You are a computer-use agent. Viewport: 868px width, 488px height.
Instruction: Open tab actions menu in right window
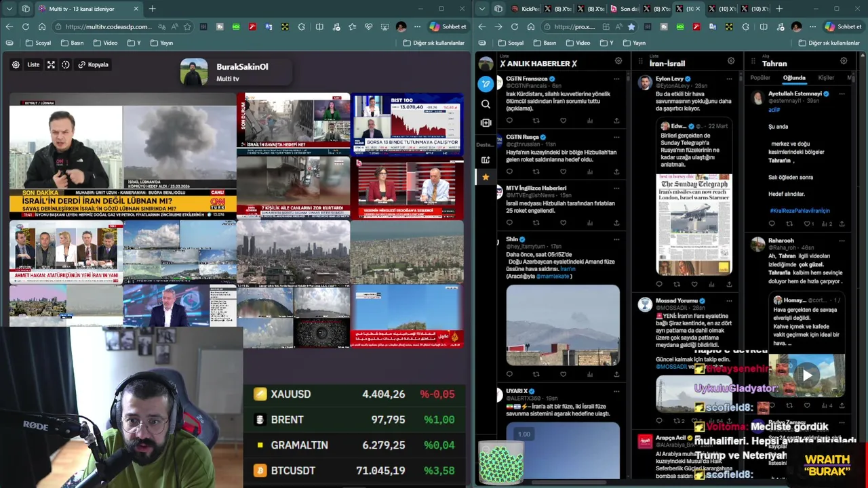[483, 9]
